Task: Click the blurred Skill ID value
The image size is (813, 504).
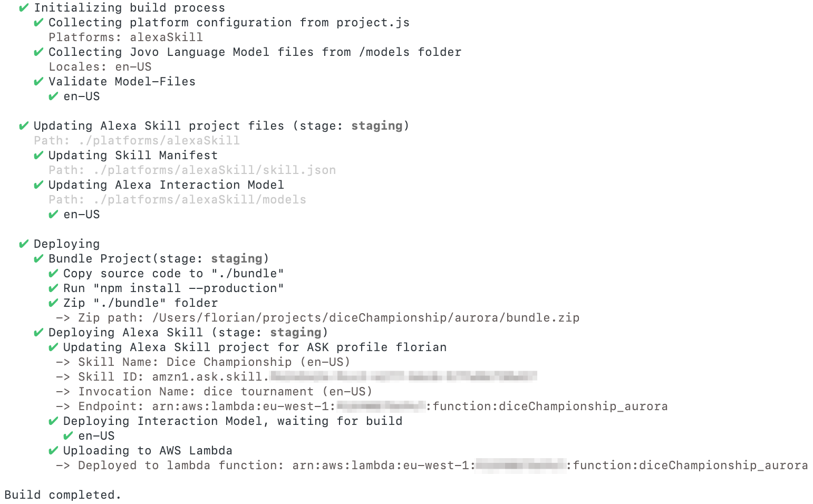Action: click(403, 376)
